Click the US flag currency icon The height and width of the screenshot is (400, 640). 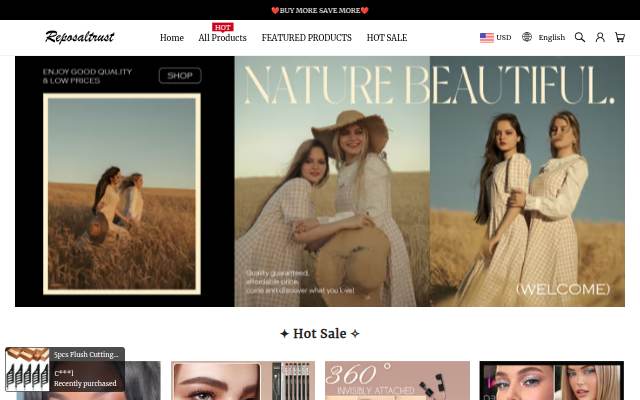[x=487, y=38]
